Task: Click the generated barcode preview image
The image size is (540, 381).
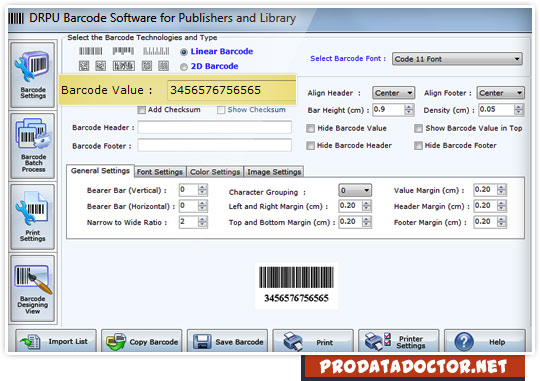Action: (x=296, y=285)
